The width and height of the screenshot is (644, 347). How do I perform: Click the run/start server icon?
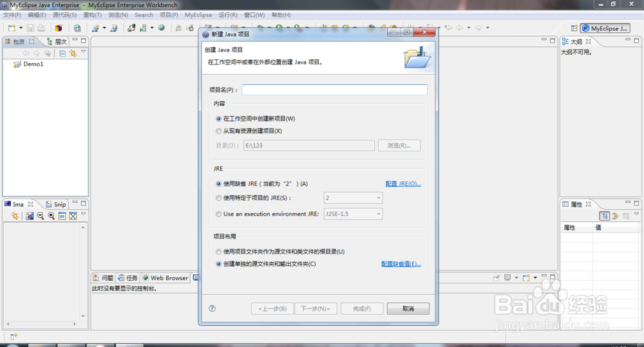tap(143, 28)
